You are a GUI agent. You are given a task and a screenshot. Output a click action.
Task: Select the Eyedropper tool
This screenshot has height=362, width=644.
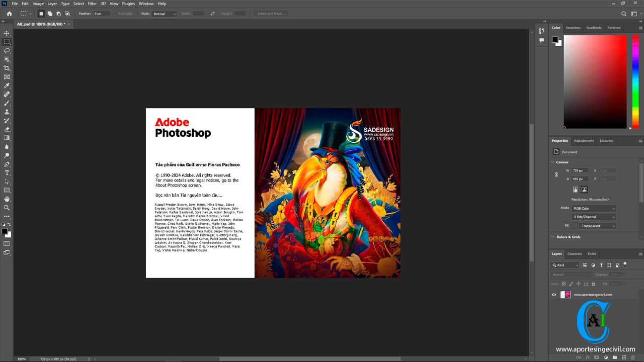7,86
